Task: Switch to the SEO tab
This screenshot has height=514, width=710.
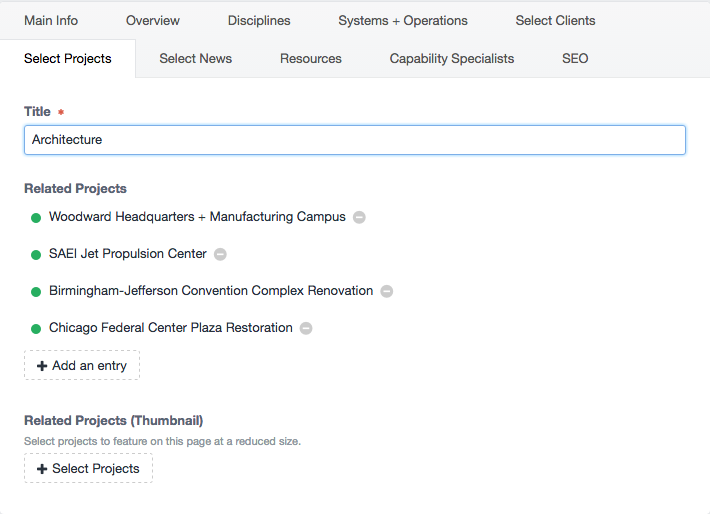Action: pos(575,58)
